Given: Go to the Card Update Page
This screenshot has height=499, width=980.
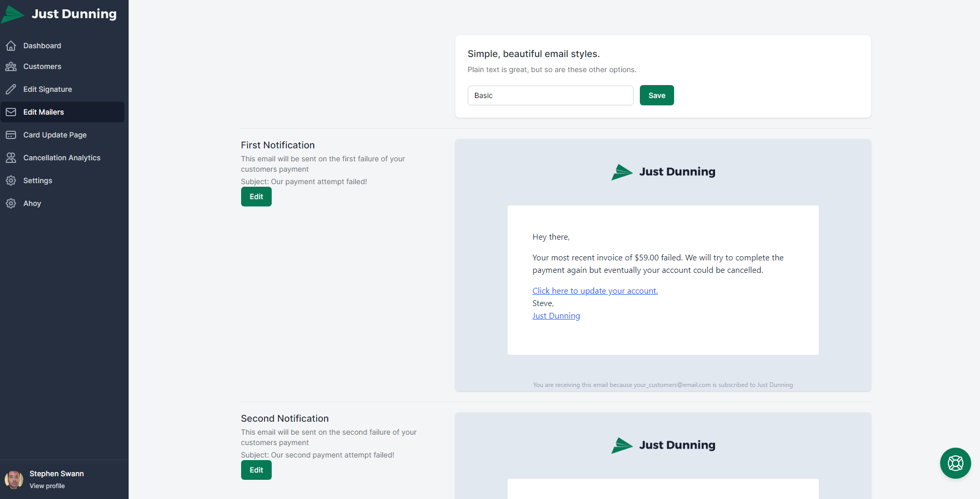Looking at the screenshot, I should pos(55,135).
